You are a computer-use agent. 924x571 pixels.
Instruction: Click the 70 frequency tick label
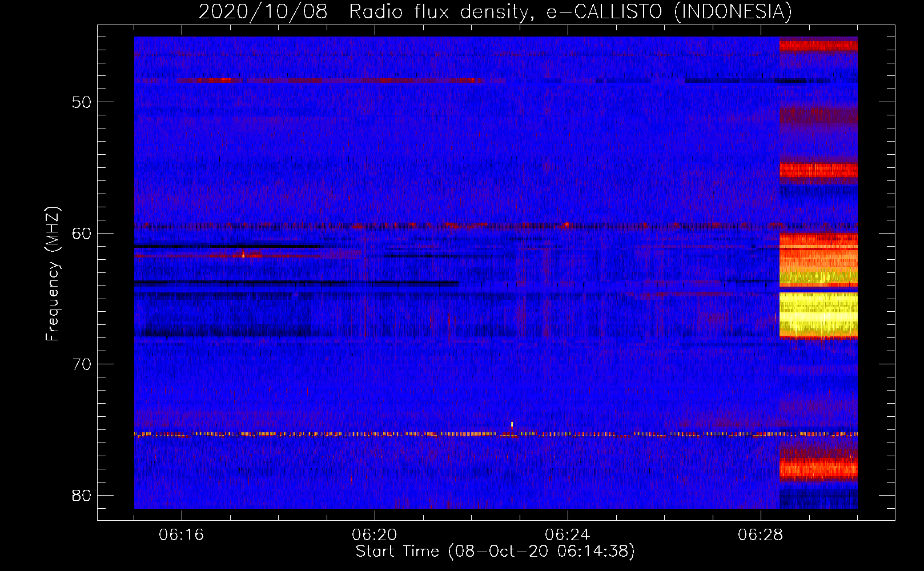82,364
